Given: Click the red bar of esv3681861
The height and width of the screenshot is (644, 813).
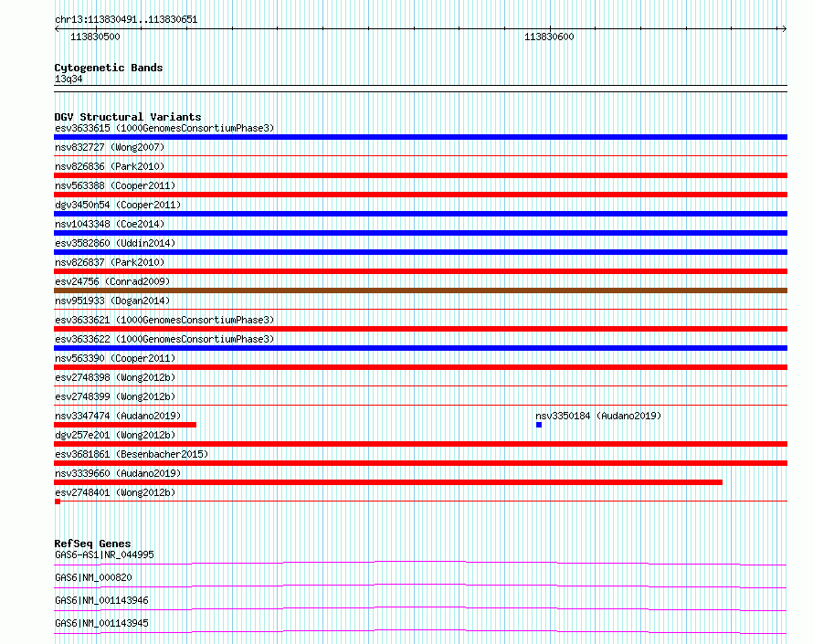Looking at the screenshot, I should click(x=420, y=463).
